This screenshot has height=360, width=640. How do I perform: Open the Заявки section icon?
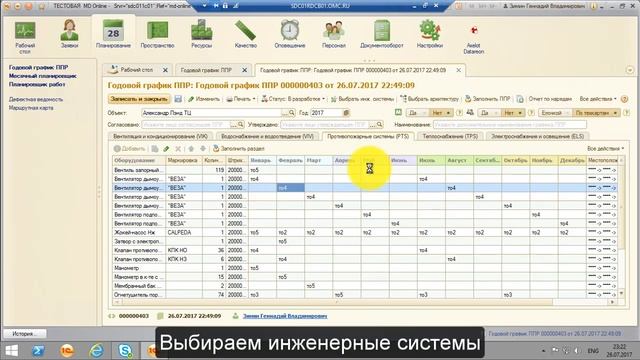coord(69,30)
